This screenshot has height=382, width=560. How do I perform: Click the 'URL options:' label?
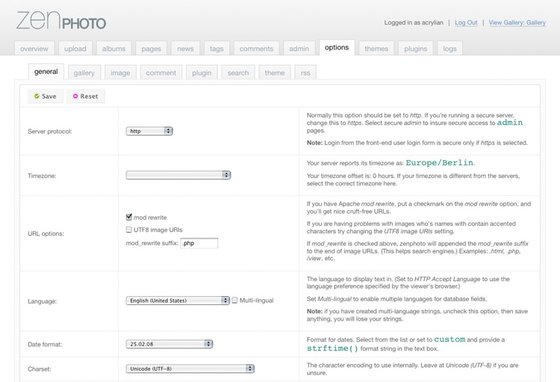[x=46, y=233]
